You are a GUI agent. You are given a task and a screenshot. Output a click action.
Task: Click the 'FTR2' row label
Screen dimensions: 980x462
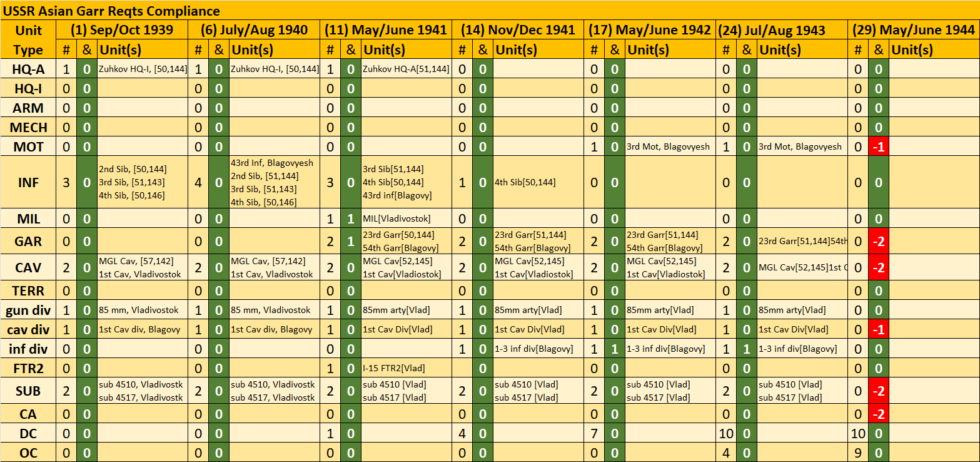pos(29,367)
